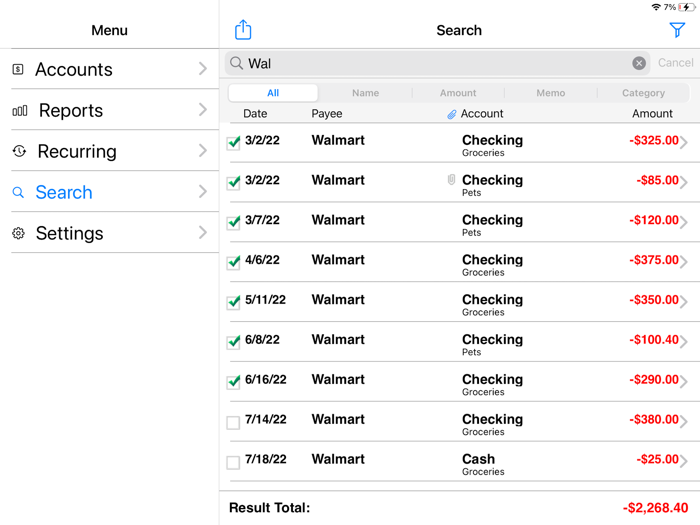Switch to the Amount search tab
Image resolution: width=700 pixels, height=525 pixels.
point(458,93)
